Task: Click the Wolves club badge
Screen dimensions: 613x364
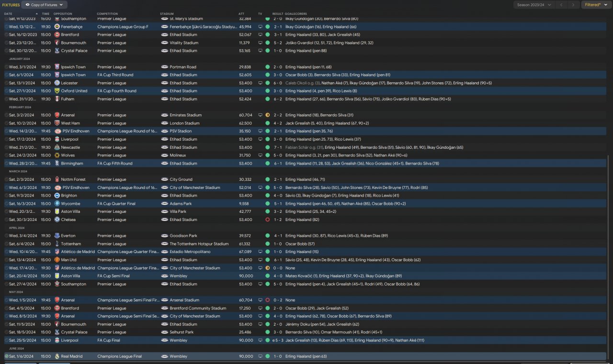Action: (57, 155)
